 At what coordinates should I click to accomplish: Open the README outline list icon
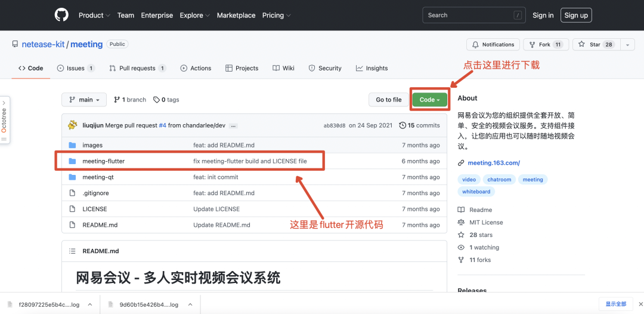click(x=72, y=251)
